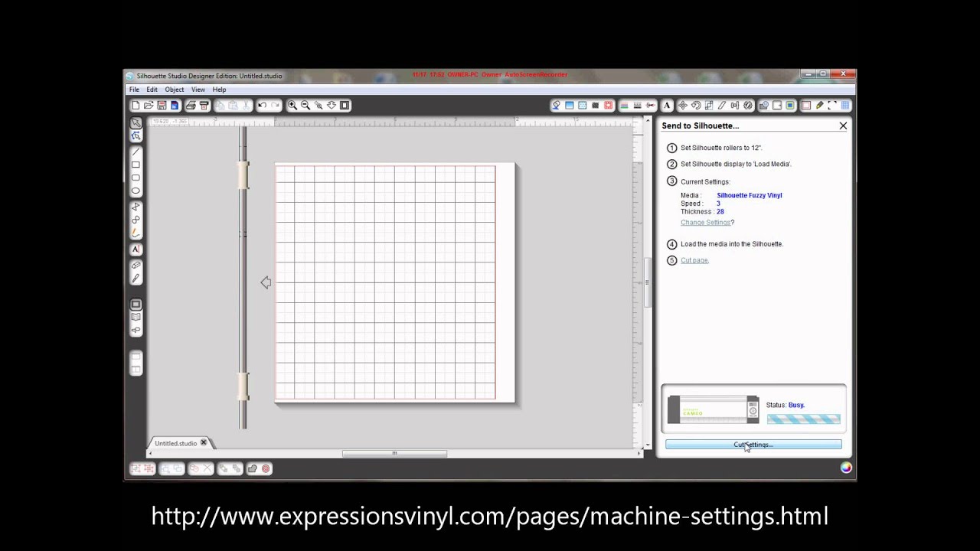Select the Eraser tool
This screenshot has width=980, height=551.
[136, 265]
